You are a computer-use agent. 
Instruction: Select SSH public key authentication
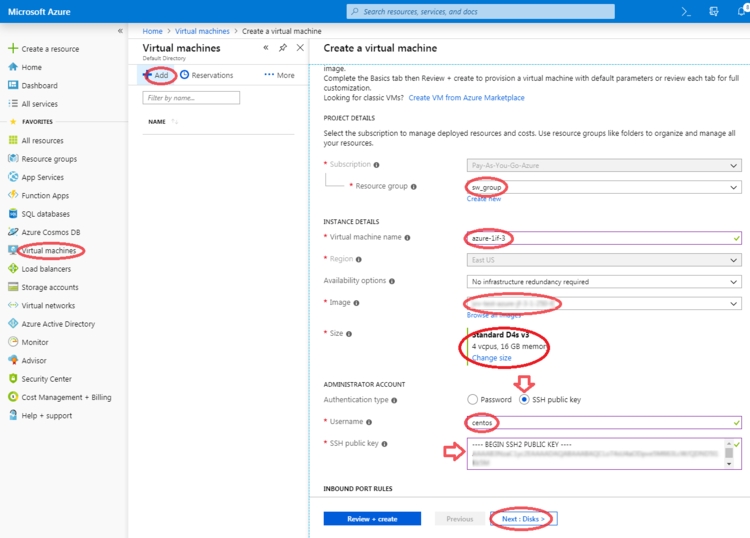524,400
